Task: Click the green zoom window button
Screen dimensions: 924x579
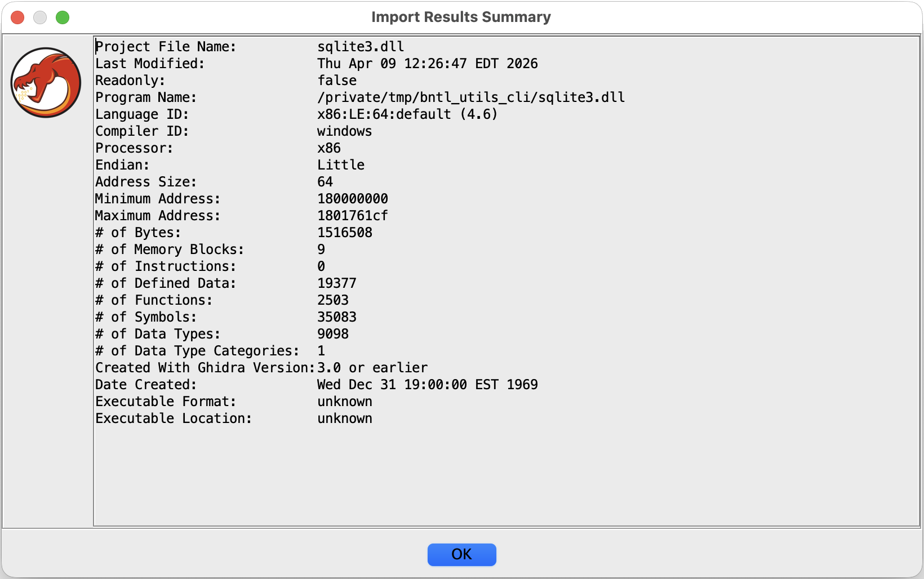Action: [x=63, y=17]
